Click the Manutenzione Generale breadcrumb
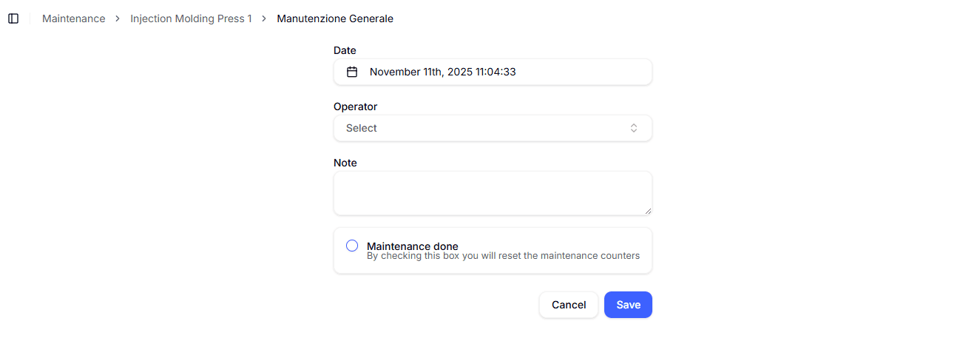 click(335, 18)
